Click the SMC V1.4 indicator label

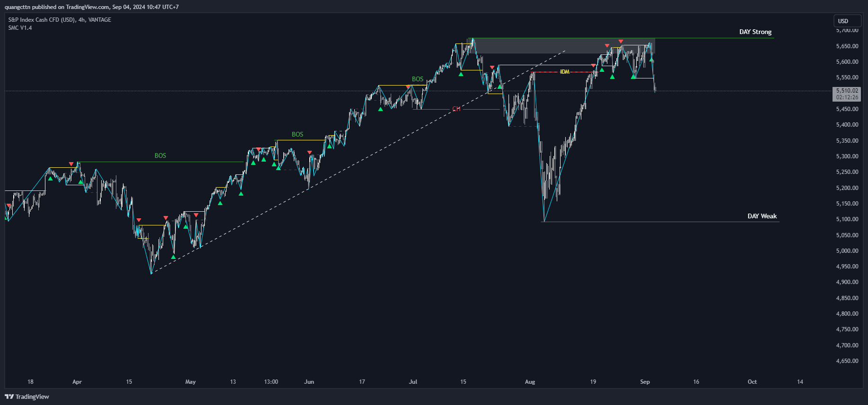pos(20,28)
